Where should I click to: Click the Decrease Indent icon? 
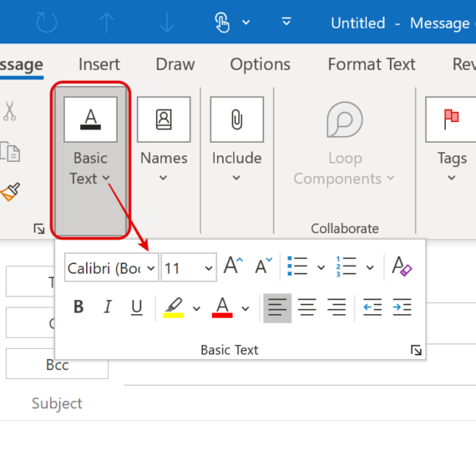[372, 307]
